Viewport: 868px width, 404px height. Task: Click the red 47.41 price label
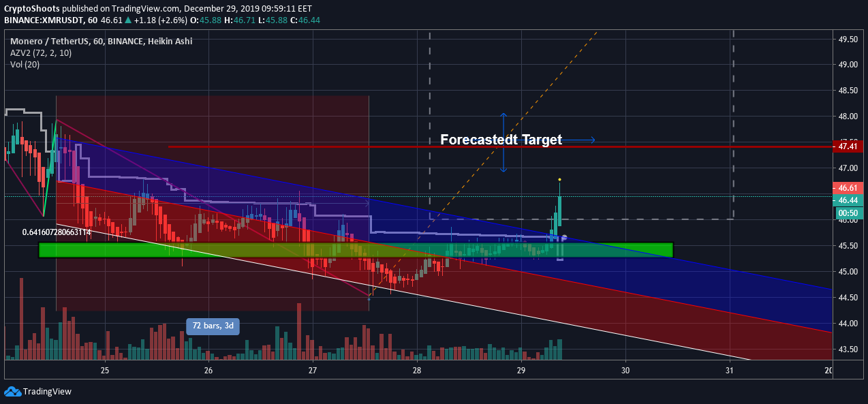pyautogui.click(x=848, y=146)
